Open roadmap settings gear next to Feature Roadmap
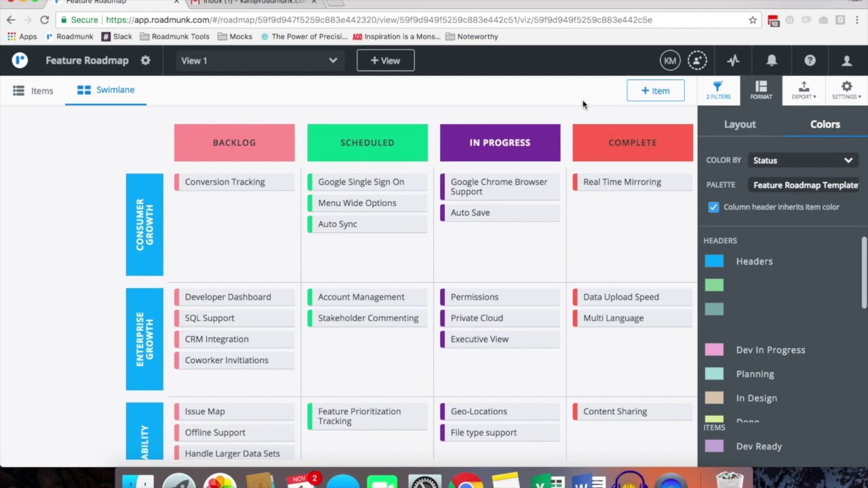This screenshot has height=488, width=868. [145, 60]
